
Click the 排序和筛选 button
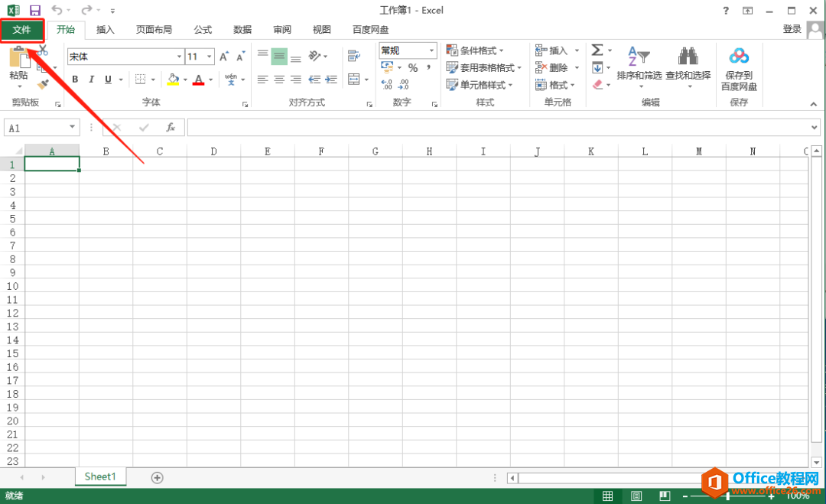[x=639, y=66]
